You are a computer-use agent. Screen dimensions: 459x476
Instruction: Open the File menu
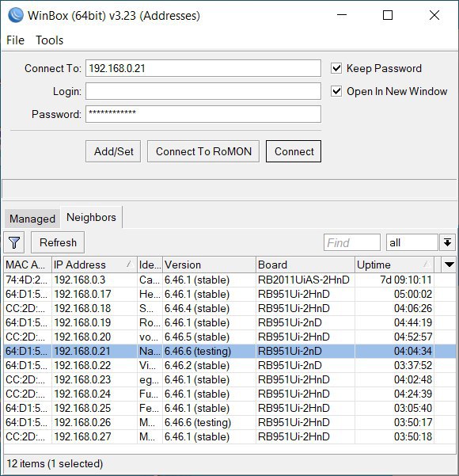click(15, 40)
